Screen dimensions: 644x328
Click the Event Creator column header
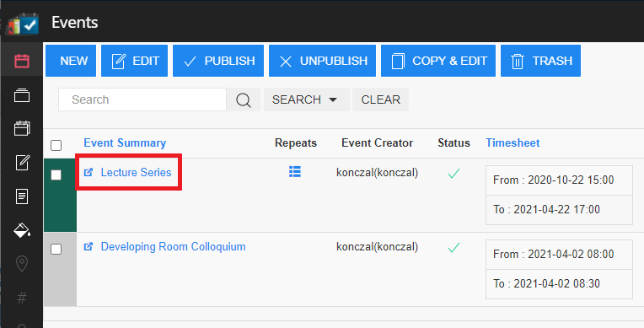pyautogui.click(x=377, y=142)
